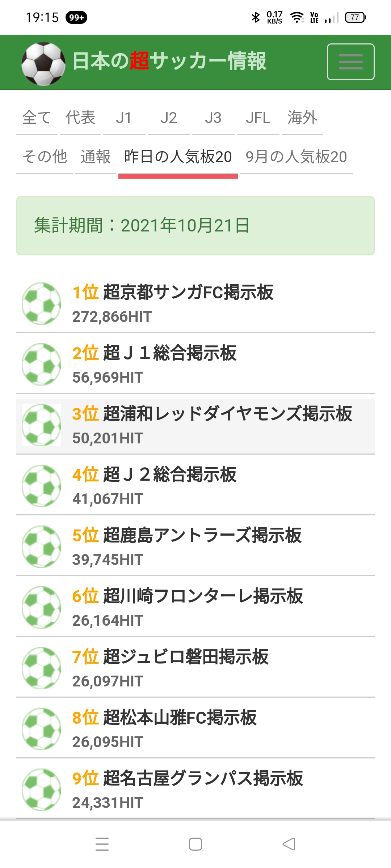Open the hamburger menu button
Image resolution: width=391 pixels, height=868 pixels.
[350, 62]
